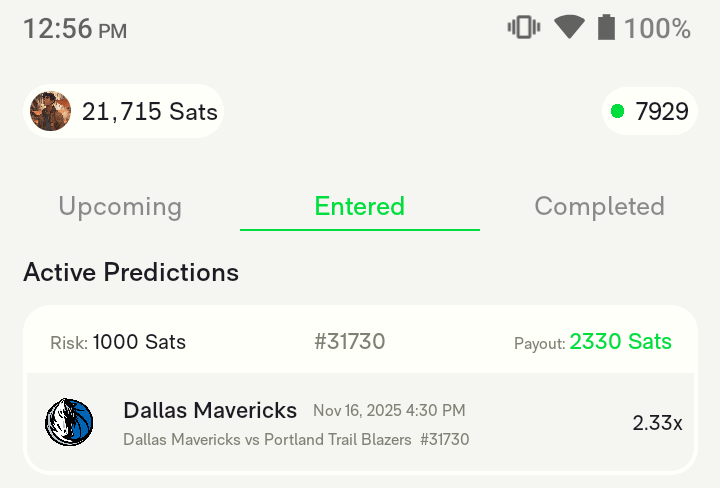Viewport: 720px width, 488px height.
Task: Open the 21,715 Sats balance pill
Action: tap(123, 111)
